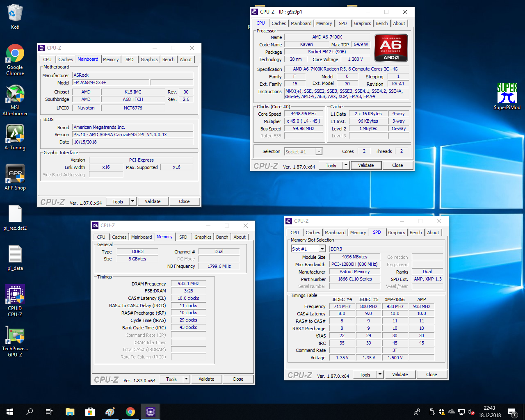Expand the Socket #1 selection dropdown

[318, 152]
